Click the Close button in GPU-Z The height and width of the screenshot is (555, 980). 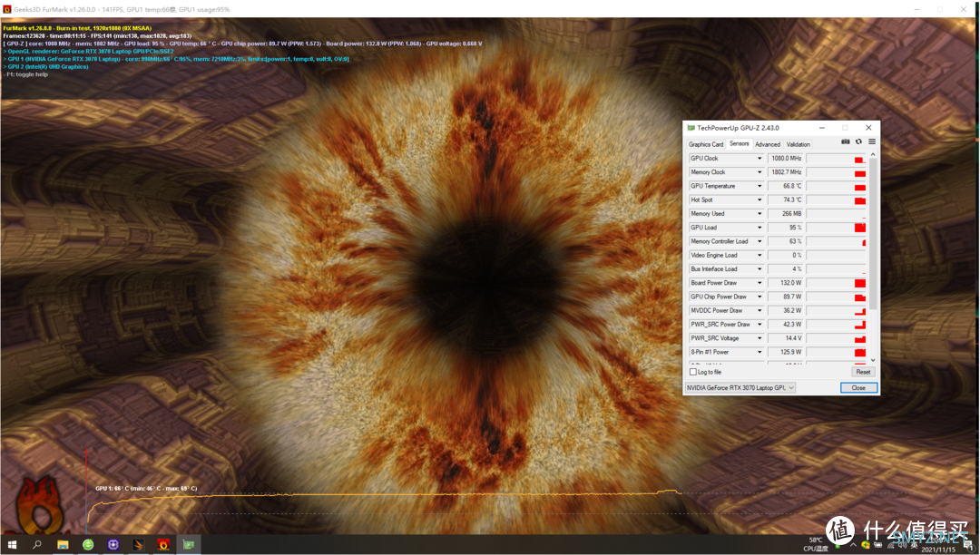pos(858,388)
